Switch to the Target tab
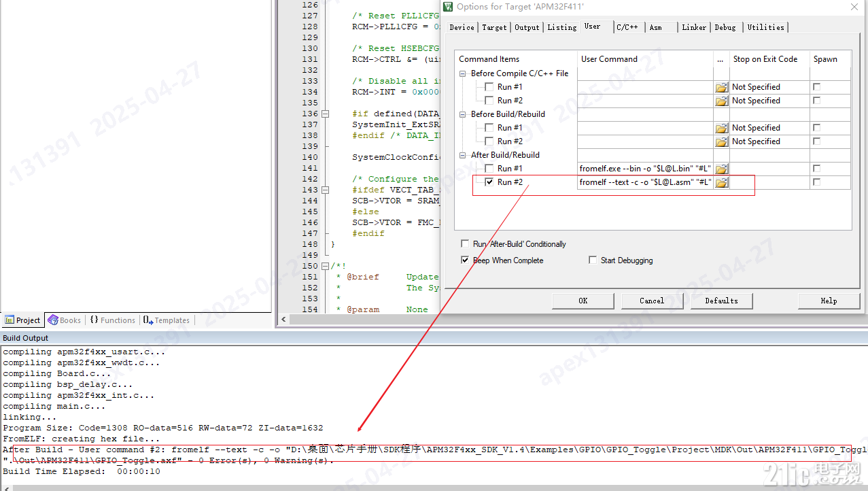Screen dimensions: 868x491 click(x=494, y=27)
